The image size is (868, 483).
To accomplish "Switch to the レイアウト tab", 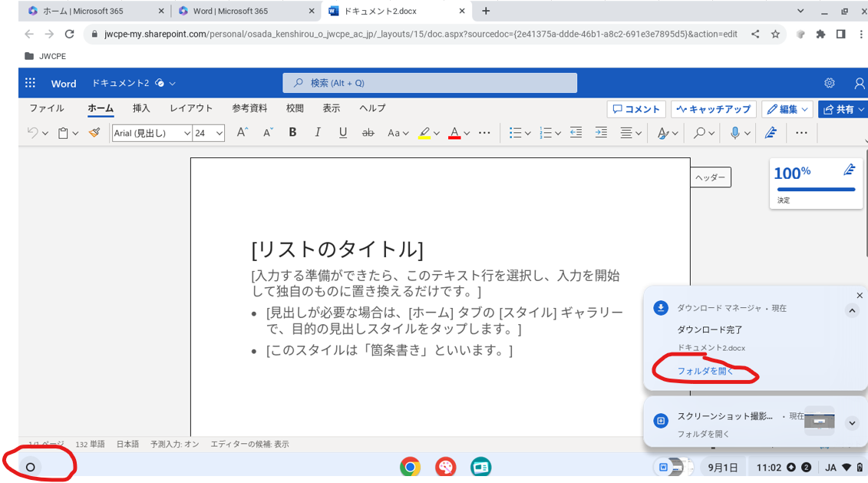I will pos(191,108).
